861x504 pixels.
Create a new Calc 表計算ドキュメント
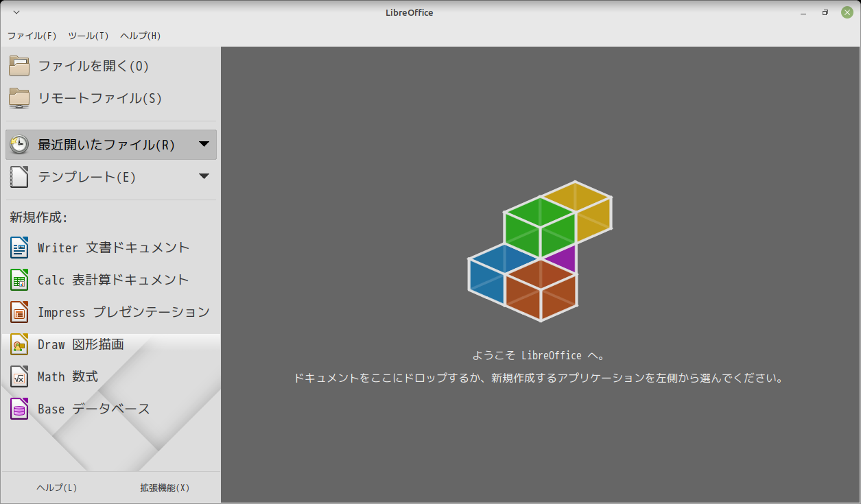113,280
